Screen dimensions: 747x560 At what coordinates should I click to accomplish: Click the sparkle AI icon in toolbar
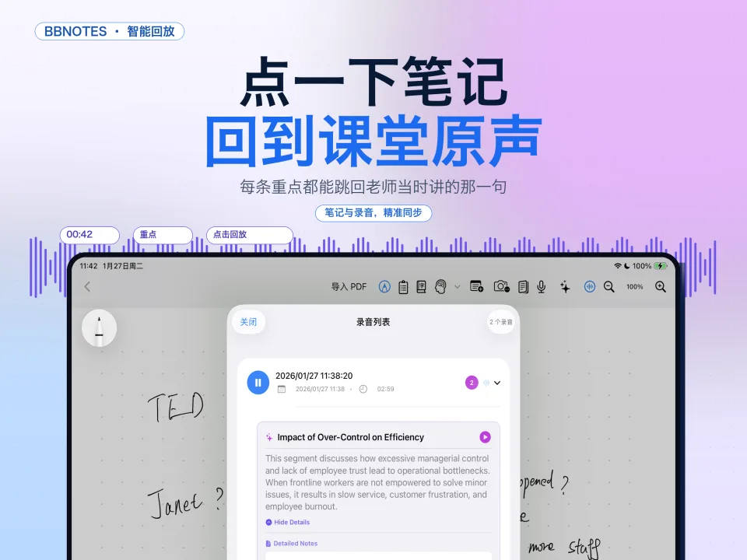coord(565,287)
